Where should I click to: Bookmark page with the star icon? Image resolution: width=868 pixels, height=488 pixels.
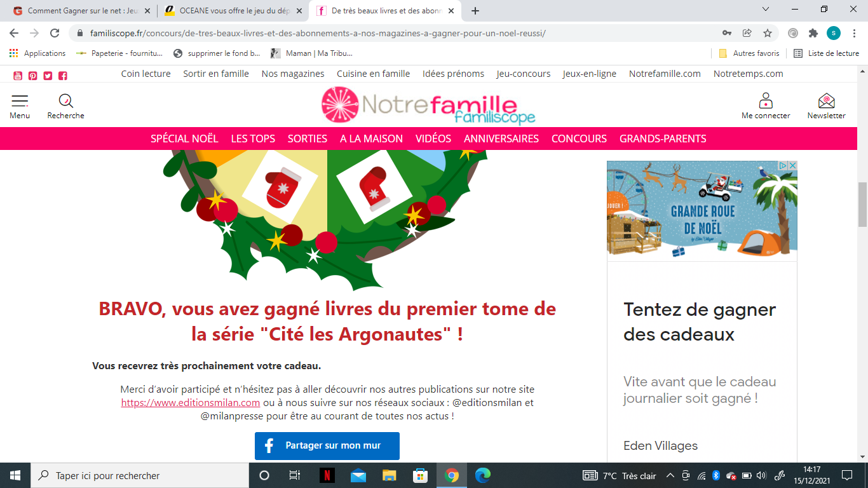[767, 33]
